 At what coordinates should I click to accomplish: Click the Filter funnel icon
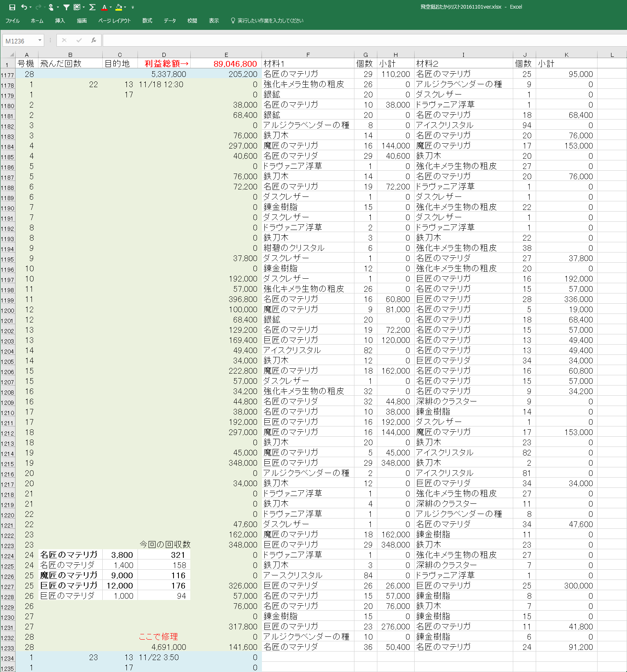click(x=66, y=7)
